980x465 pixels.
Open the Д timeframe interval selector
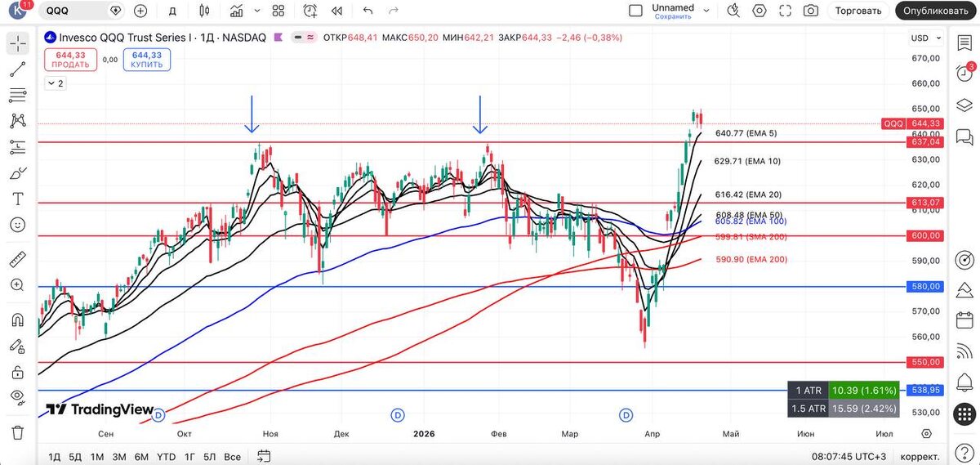click(x=172, y=11)
